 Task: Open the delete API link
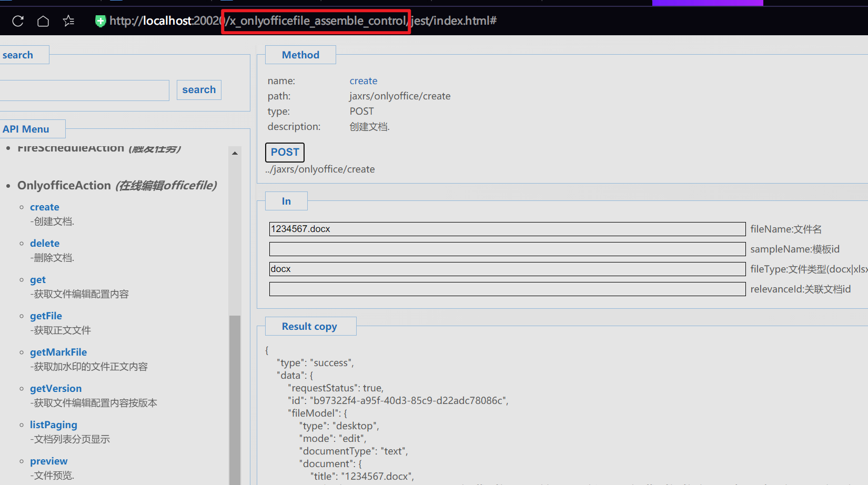(x=45, y=243)
